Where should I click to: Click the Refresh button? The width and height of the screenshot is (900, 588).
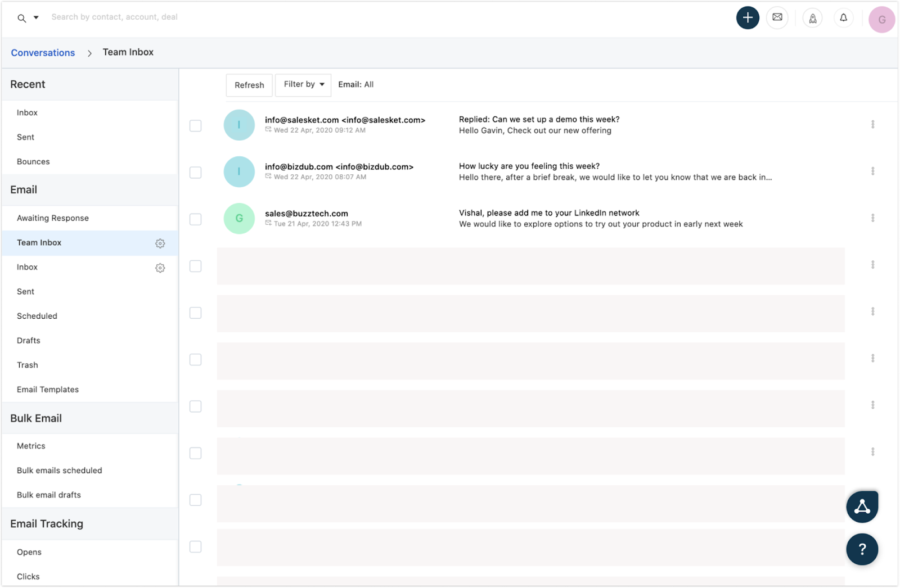tap(249, 85)
